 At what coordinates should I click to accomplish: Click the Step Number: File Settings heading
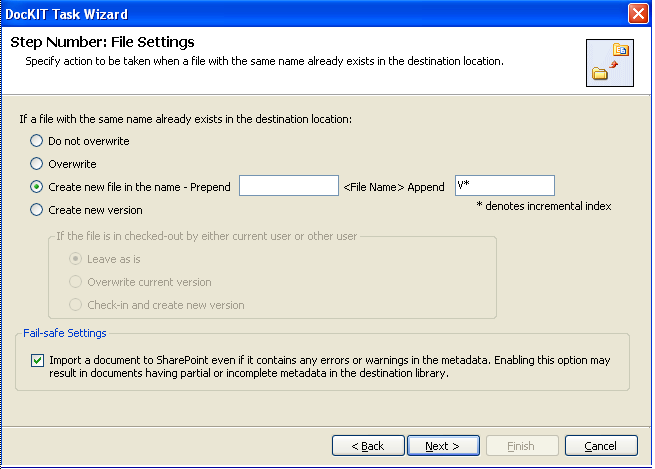coord(102,42)
